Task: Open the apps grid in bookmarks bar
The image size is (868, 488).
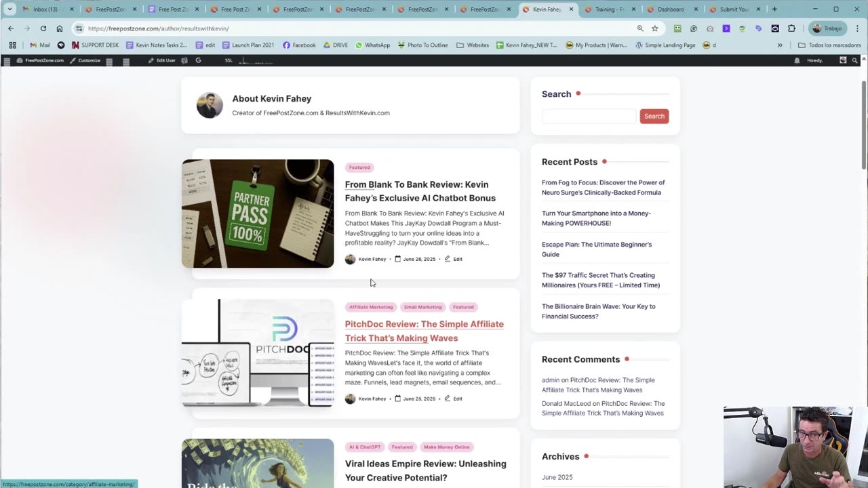Action: (x=12, y=45)
